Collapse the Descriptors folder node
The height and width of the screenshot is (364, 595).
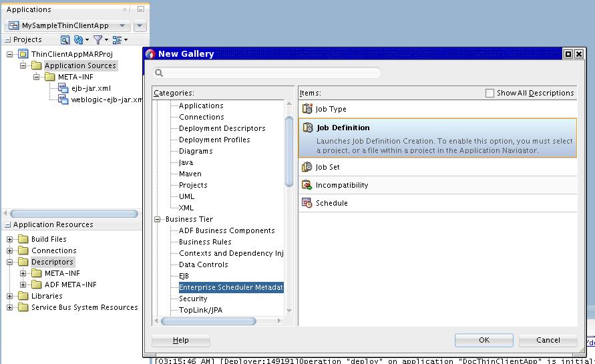tap(9, 262)
